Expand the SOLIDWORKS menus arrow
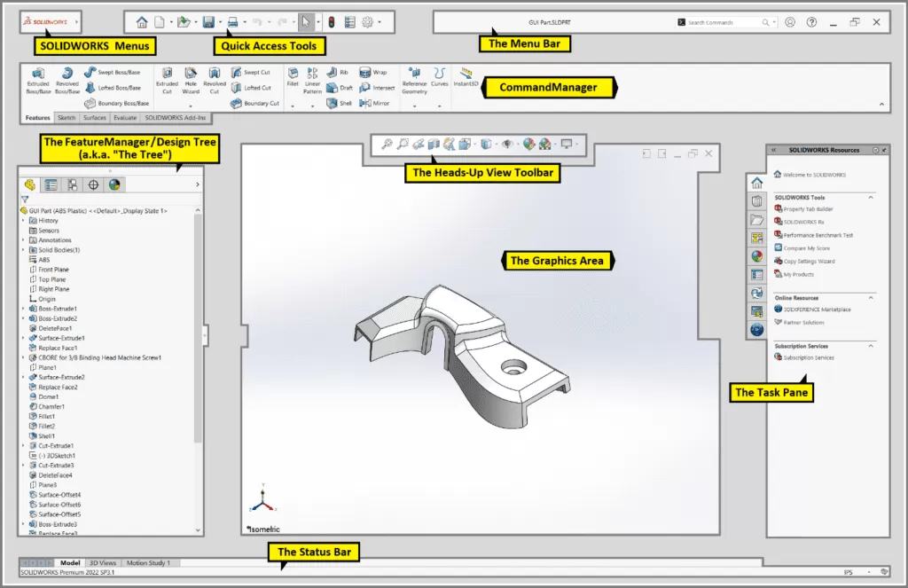 (x=76, y=22)
